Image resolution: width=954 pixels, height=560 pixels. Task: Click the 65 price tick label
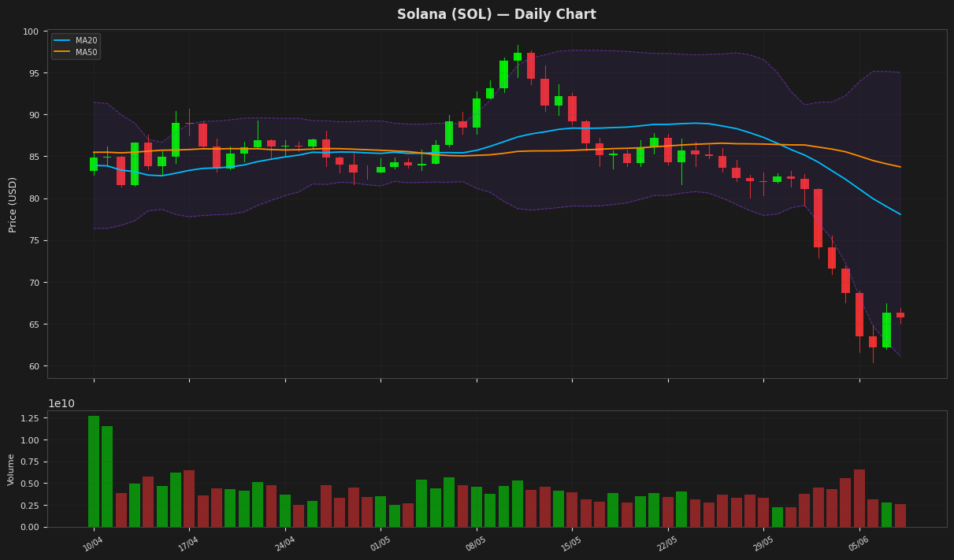[34, 325]
